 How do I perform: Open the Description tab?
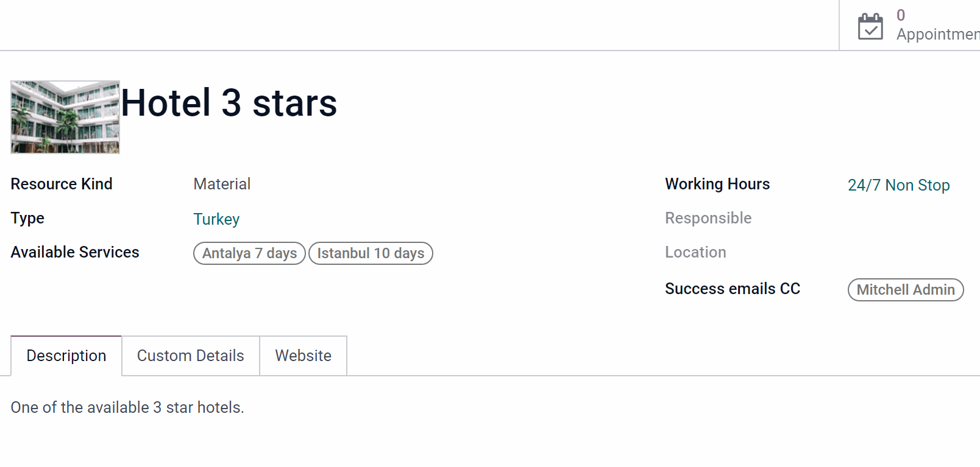(66, 356)
